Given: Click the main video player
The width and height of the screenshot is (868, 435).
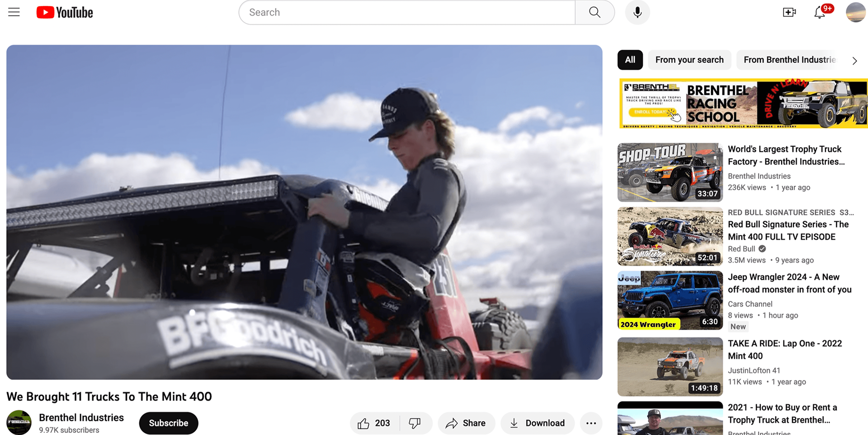Looking at the screenshot, I should 304,212.
